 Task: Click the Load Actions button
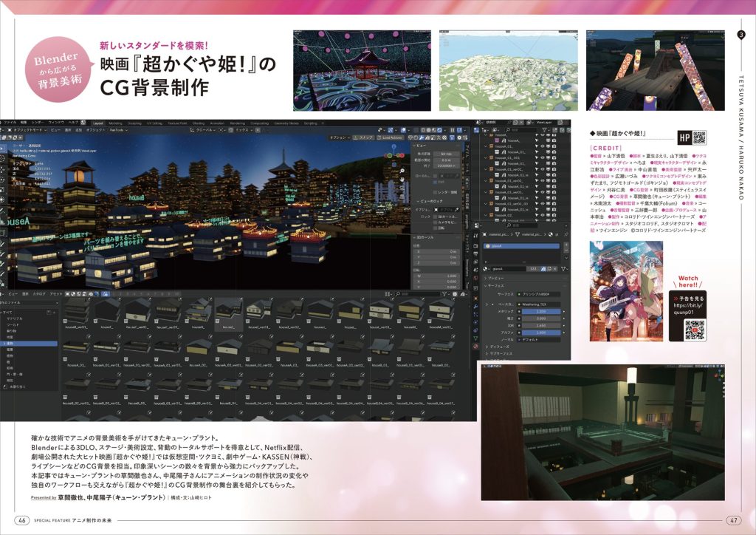tap(391, 138)
